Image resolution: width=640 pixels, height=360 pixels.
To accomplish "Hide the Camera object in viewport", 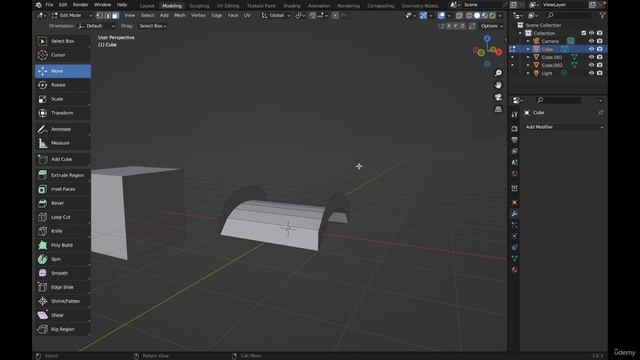I will pos(591,41).
